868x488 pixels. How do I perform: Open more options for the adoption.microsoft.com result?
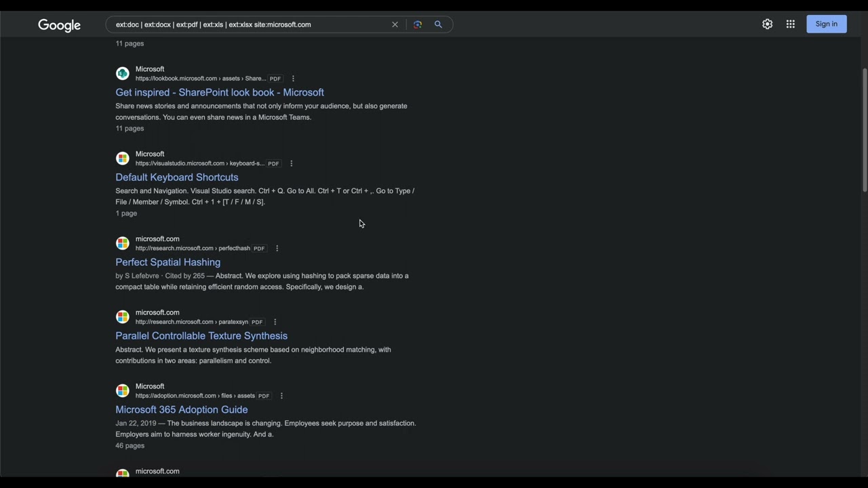click(x=281, y=396)
